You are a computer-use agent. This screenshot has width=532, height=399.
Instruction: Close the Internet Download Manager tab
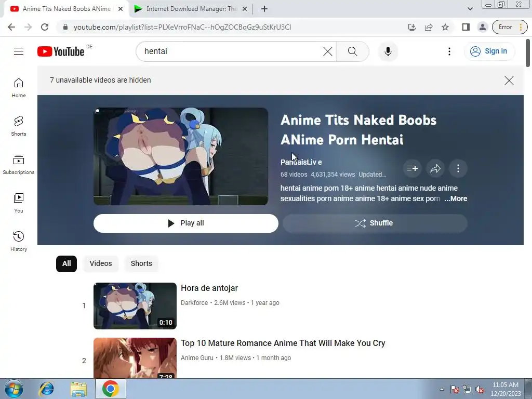(245, 9)
